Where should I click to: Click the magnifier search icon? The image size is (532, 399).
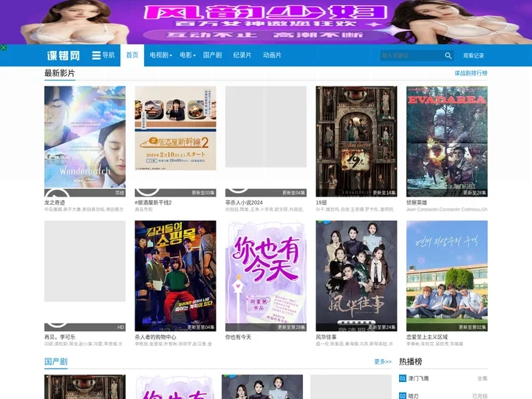click(x=449, y=55)
